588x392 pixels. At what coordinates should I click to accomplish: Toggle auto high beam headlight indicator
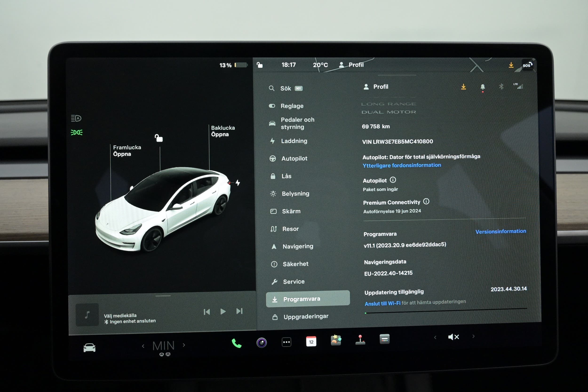76,118
